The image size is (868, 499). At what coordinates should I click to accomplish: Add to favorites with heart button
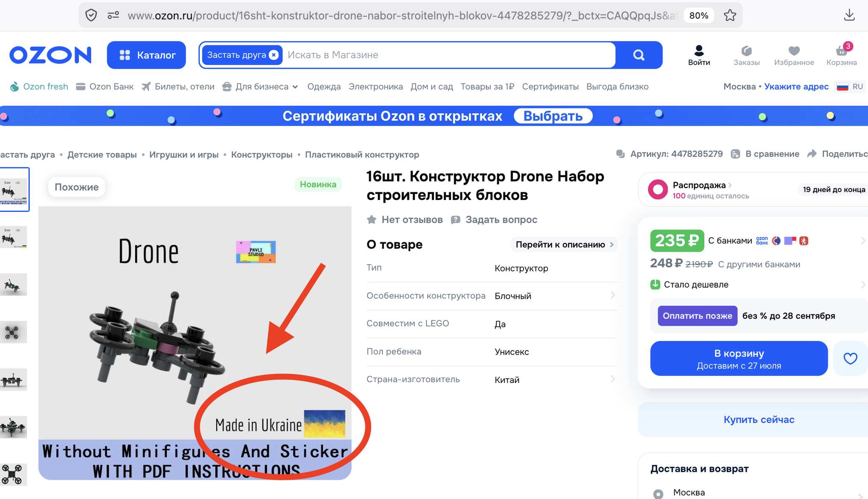tap(850, 358)
